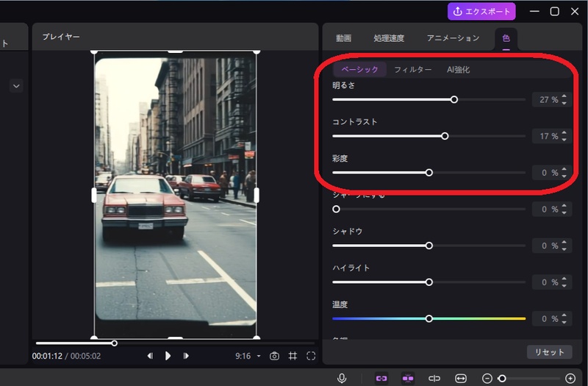Click the ハイライト slider handle
The width and height of the screenshot is (588, 386).
(x=429, y=282)
